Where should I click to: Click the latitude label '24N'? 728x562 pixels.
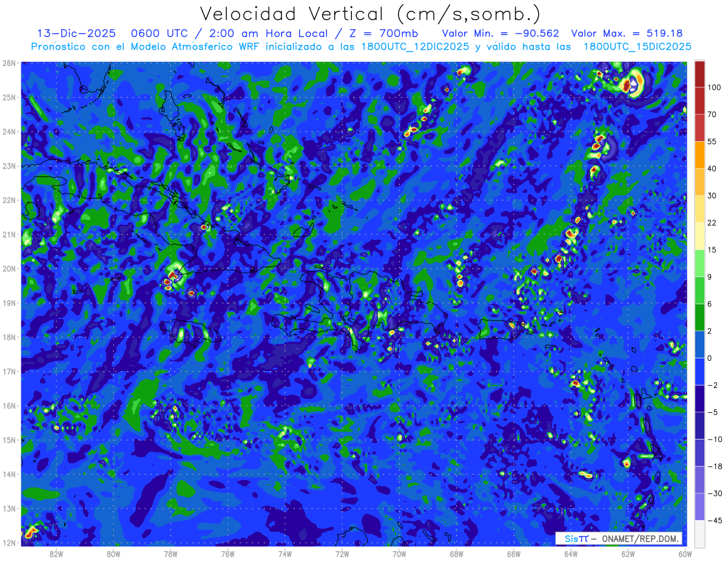coord(9,132)
